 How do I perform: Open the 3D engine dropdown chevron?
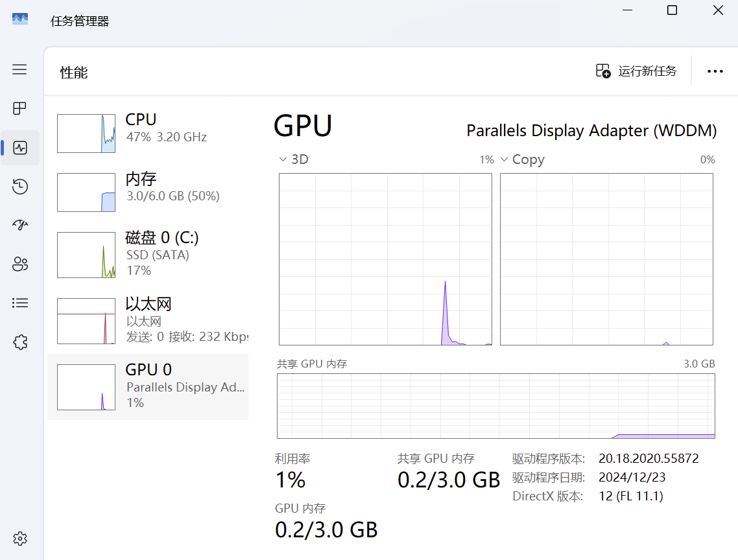[x=283, y=159]
